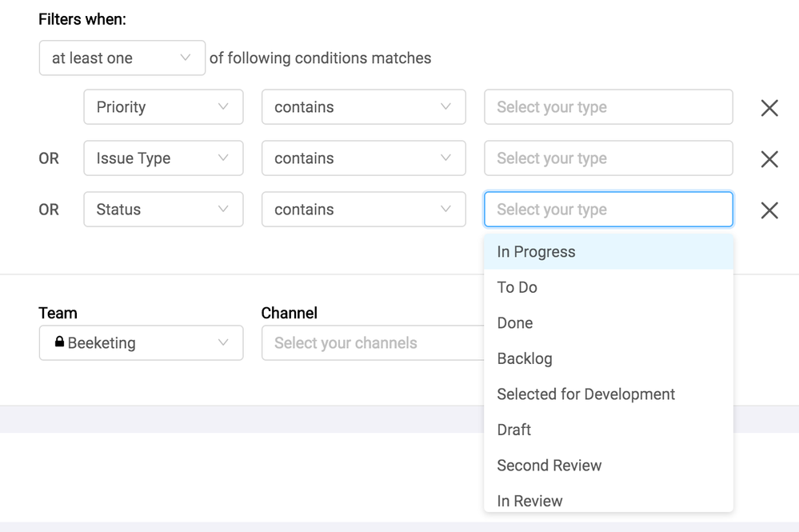
Task: Open the Status field dropdown
Action: tap(163, 210)
